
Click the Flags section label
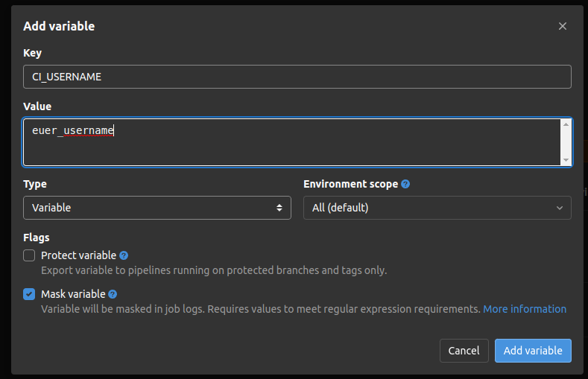coord(37,238)
